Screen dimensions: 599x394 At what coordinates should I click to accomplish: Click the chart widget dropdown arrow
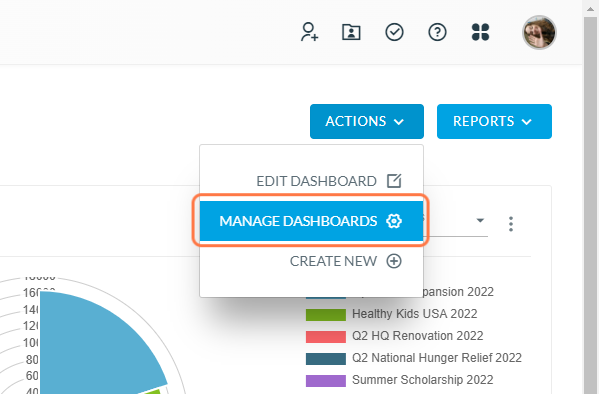pyautogui.click(x=480, y=220)
